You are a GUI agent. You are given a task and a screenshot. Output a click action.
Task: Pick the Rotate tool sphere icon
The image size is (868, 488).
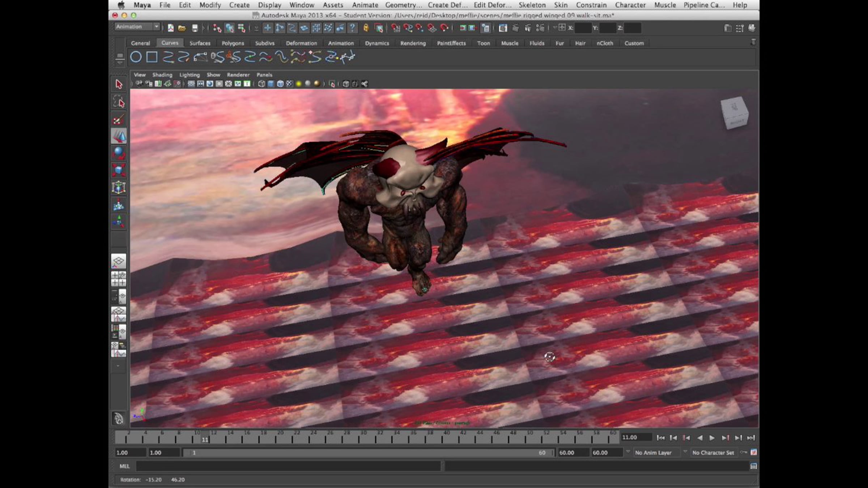click(119, 153)
